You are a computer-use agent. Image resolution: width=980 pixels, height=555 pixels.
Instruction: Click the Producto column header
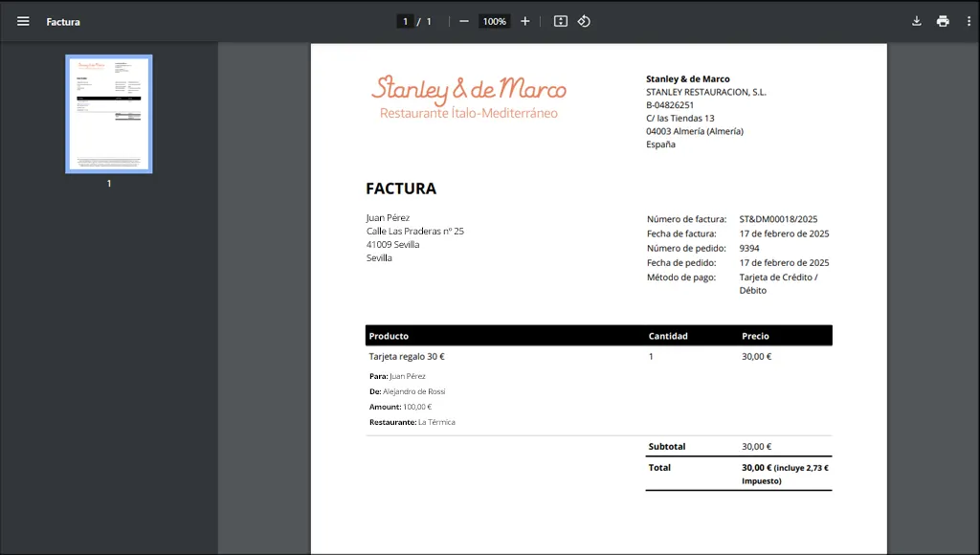pyautogui.click(x=389, y=336)
